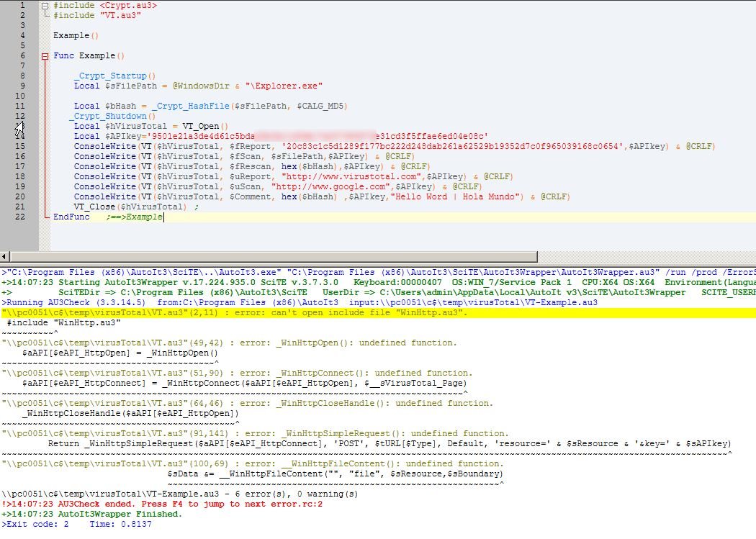The height and width of the screenshot is (539, 756).
Task: Click the 'Exit code: 2' output line
Action: pyautogui.click(x=76, y=525)
